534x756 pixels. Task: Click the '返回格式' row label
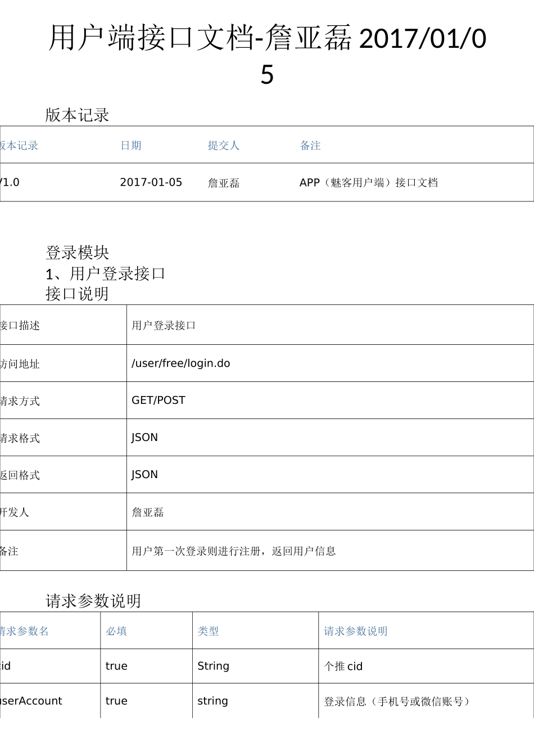tap(20, 475)
